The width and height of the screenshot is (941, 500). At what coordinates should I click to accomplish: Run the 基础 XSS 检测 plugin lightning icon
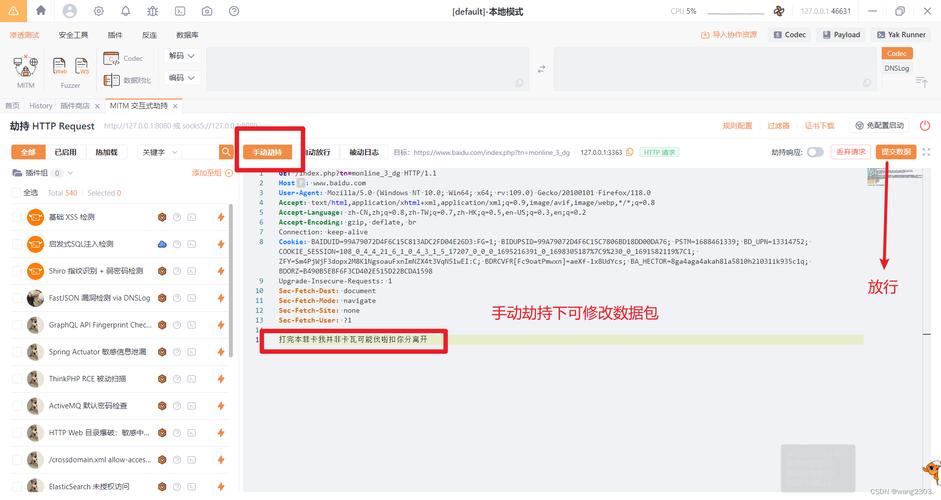(x=221, y=217)
